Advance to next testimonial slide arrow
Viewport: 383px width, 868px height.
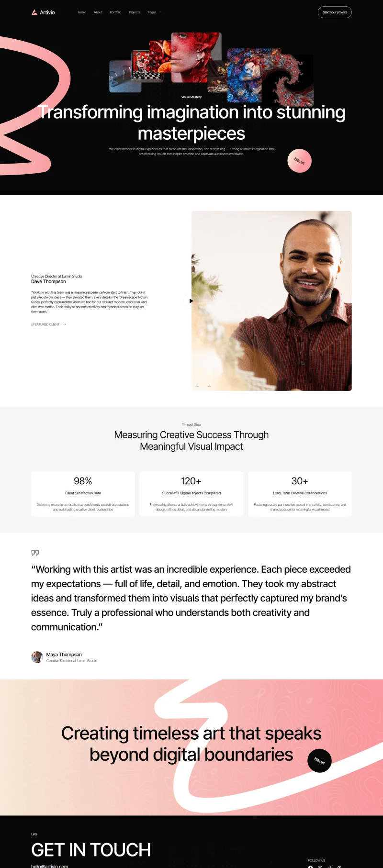209,385
